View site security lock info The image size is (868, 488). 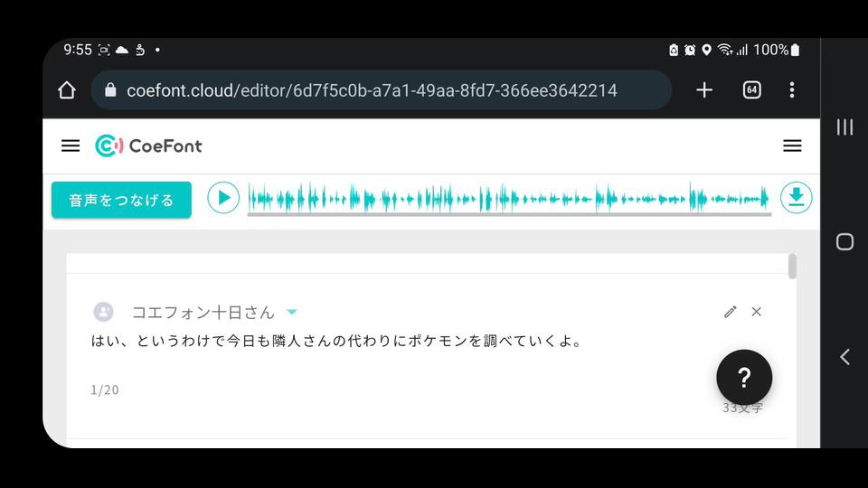click(x=110, y=90)
